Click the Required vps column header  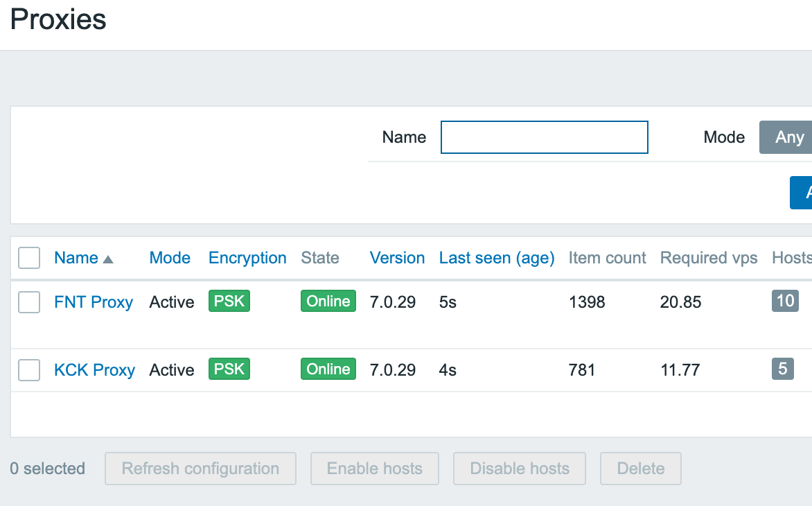point(709,258)
